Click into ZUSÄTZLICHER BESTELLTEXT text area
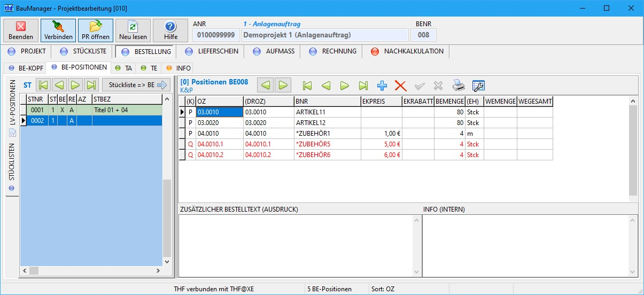Screen dimensions: 644x295 click(x=297, y=245)
